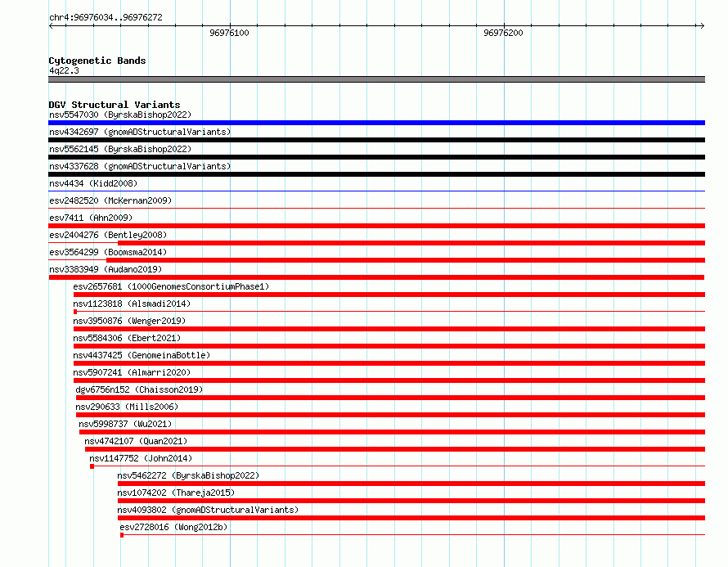Click the red start marker of nsv1147752
728x567 pixels.
92,466
